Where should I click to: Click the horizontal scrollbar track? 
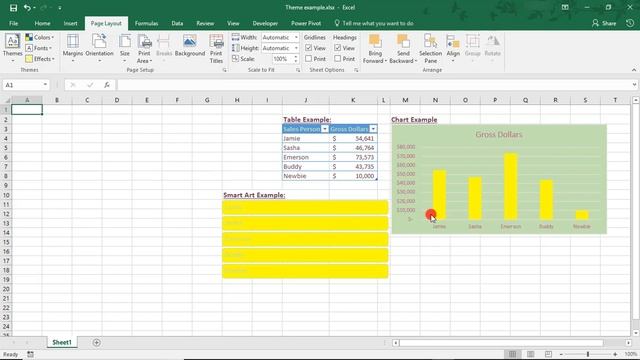[x=500, y=342]
